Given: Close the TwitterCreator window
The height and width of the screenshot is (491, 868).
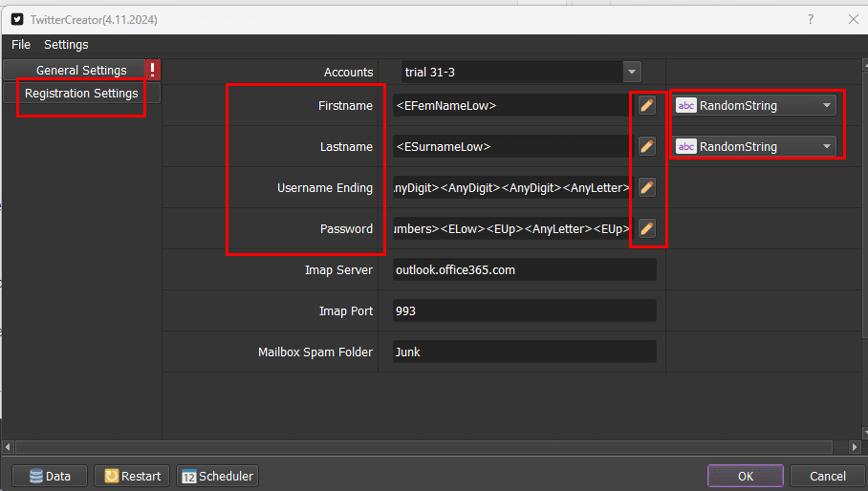Looking at the screenshot, I should [x=853, y=19].
